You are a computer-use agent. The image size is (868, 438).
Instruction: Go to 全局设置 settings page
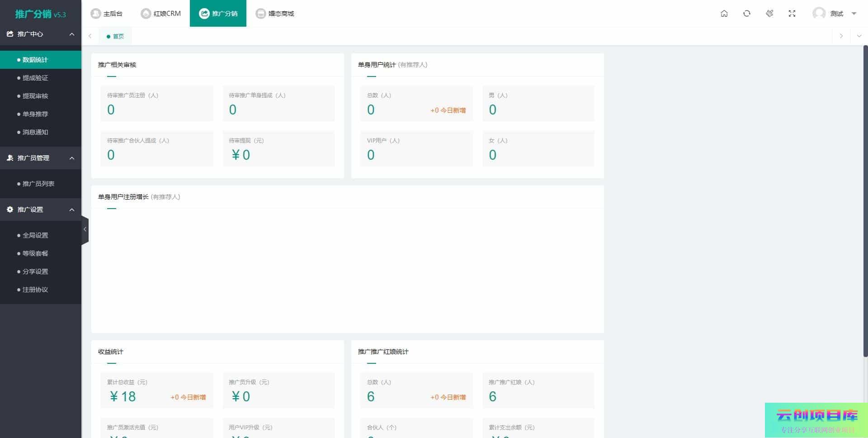[35, 235]
